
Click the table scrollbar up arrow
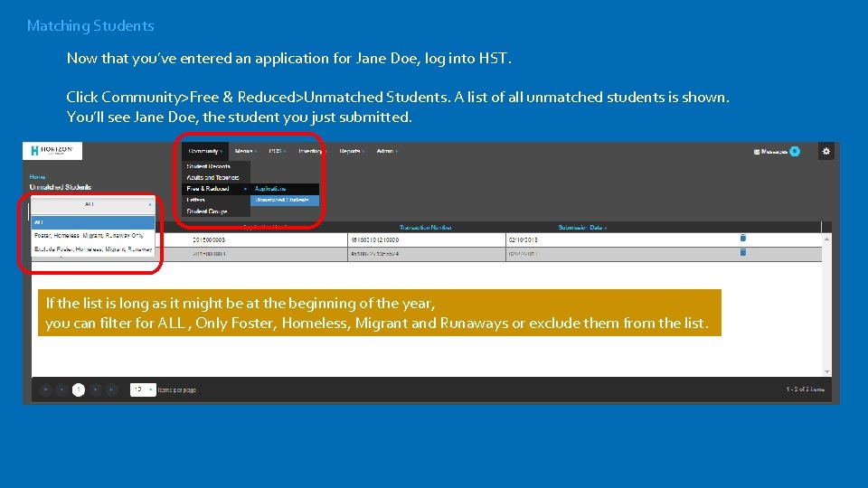pyautogui.click(x=826, y=239)
